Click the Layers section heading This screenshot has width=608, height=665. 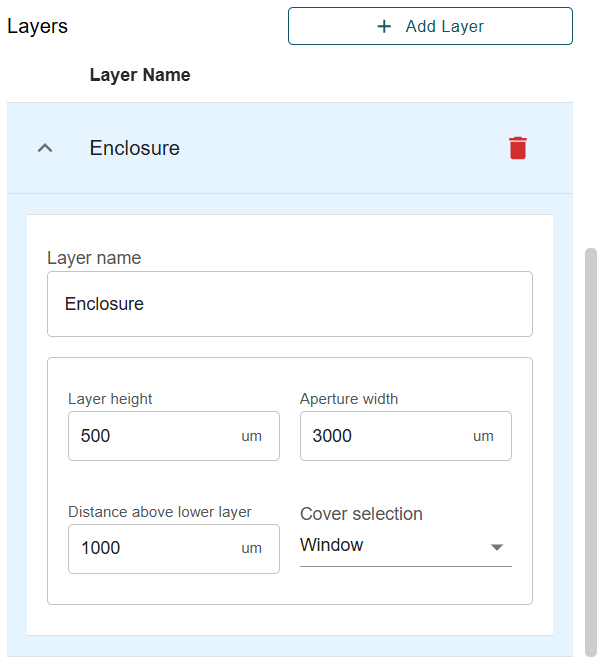(38, 26)
